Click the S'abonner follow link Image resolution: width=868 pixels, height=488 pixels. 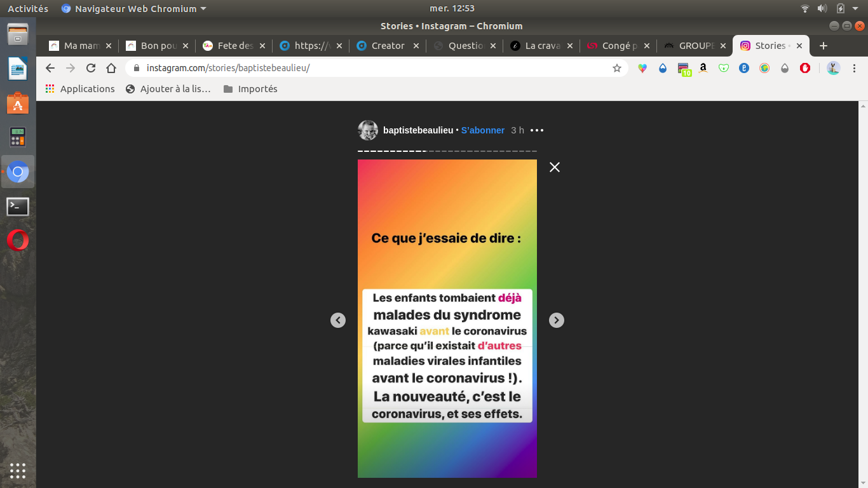pos(483,130)
